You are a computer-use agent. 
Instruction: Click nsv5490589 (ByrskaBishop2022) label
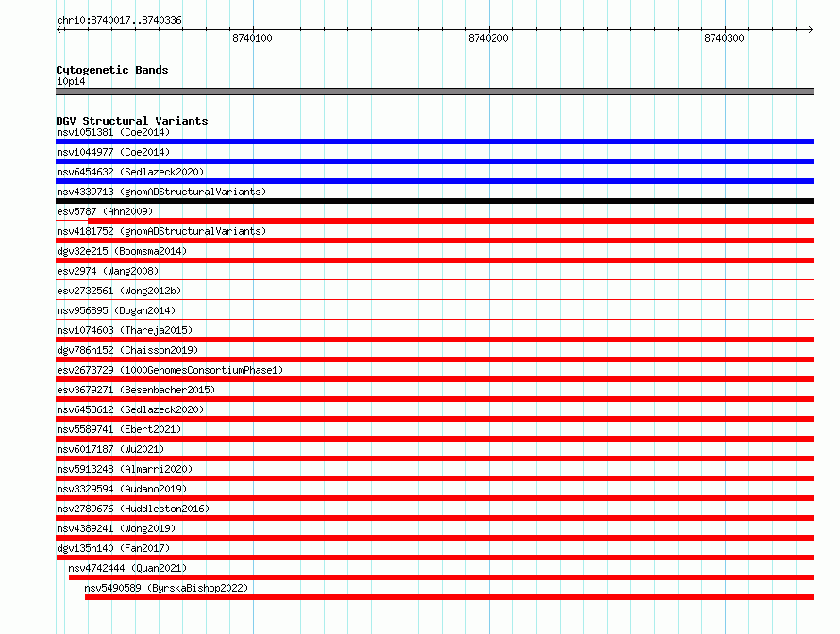[166, 588]
